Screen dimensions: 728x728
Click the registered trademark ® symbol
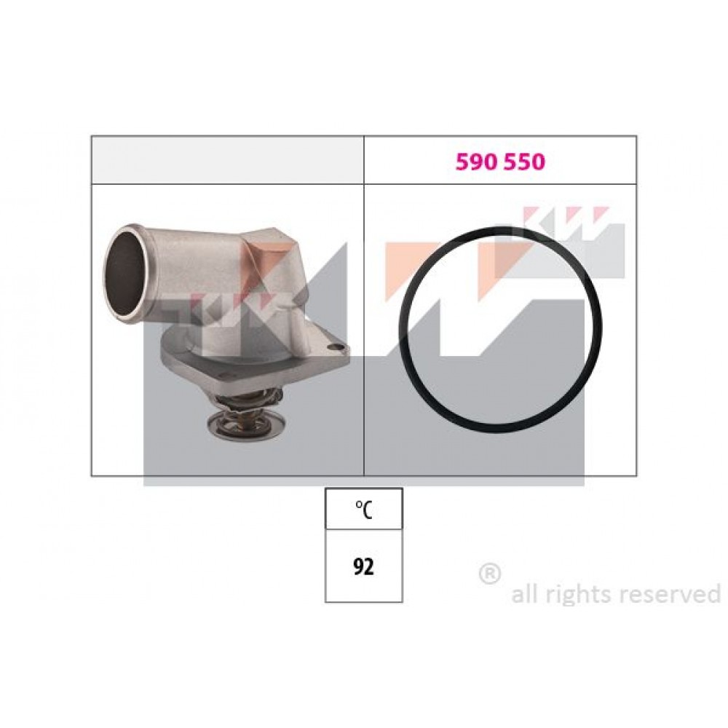490,574
